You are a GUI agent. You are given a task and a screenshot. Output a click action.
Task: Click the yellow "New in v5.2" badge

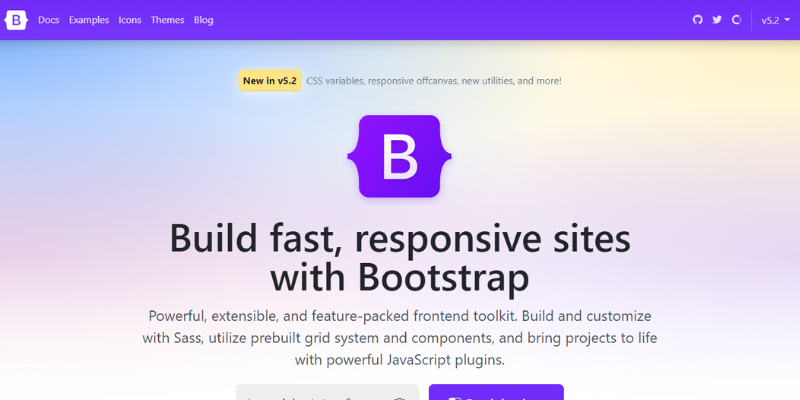tap(270, 81)
